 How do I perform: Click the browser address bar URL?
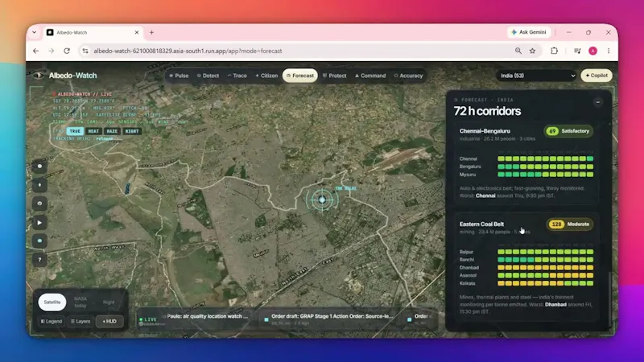[188, 51]
